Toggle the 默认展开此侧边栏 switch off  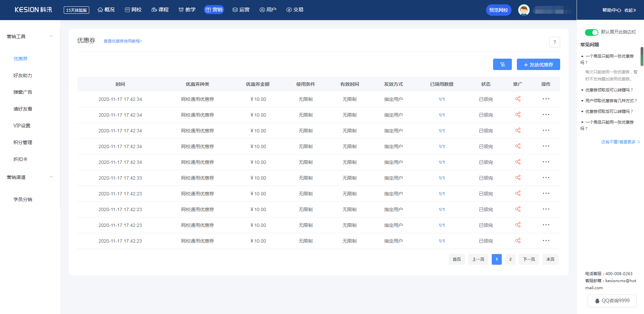591,32
